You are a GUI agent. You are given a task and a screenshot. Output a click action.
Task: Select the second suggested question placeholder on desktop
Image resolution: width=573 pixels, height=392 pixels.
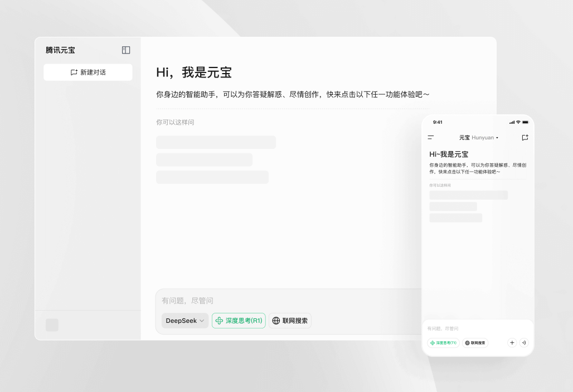point(204,160)
